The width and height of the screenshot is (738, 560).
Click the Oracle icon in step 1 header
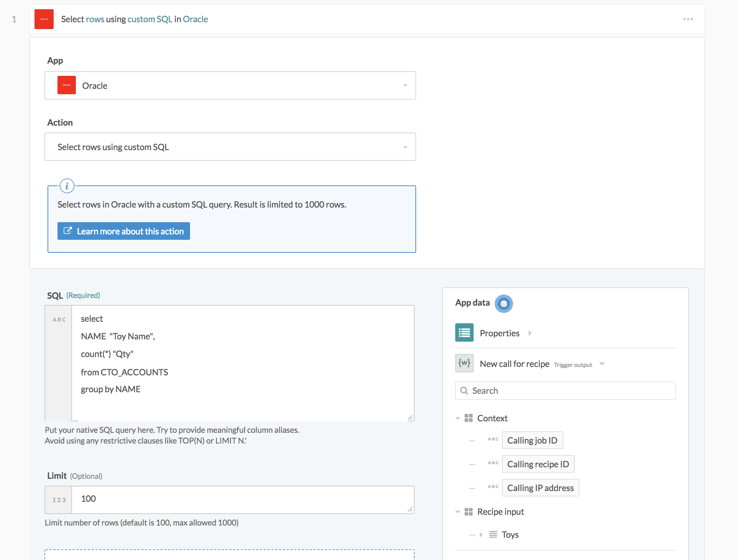pos(44,19)
